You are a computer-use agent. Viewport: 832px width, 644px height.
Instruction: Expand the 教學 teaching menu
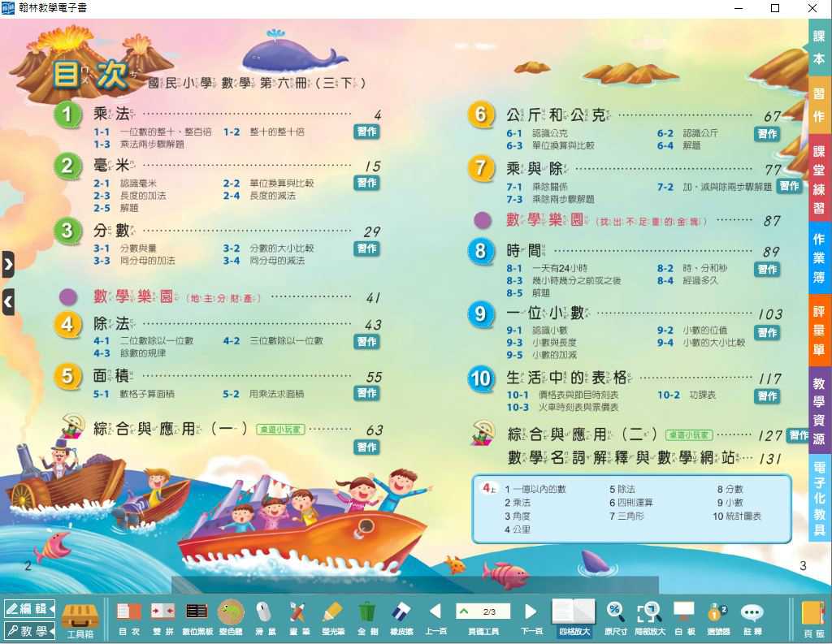(x=29, y=631)
